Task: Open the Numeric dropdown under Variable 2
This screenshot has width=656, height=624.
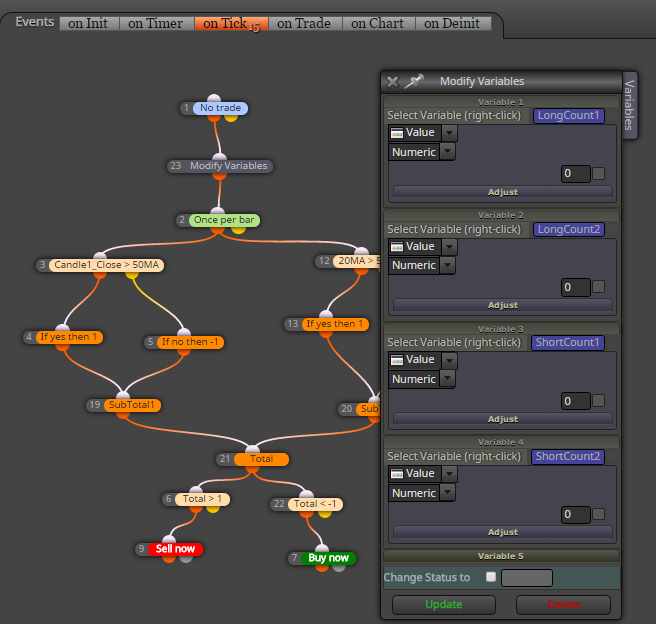Action: (x=447, y=265)
